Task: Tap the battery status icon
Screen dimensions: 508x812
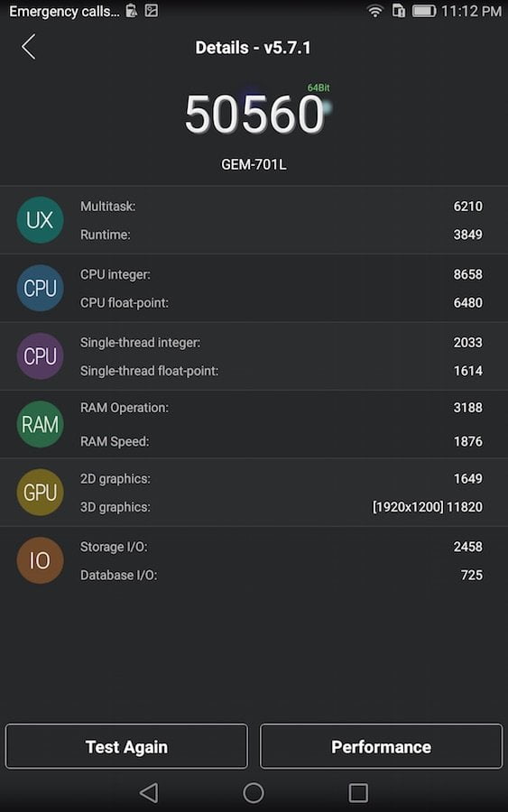Action: [x=424, y=11]
